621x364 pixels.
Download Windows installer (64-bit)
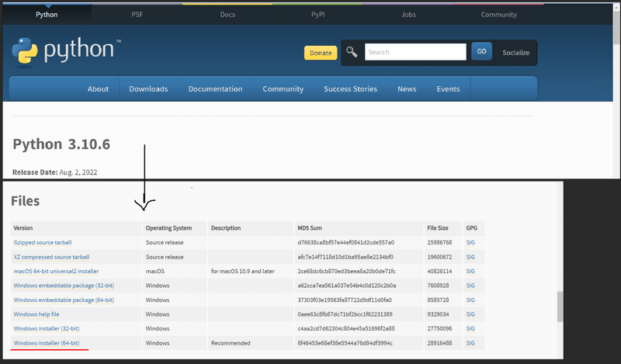click(x=47, y=343)
